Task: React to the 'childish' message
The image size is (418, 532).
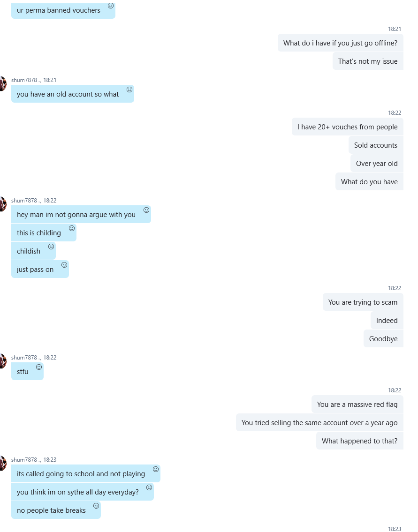Action: (51, 247)
